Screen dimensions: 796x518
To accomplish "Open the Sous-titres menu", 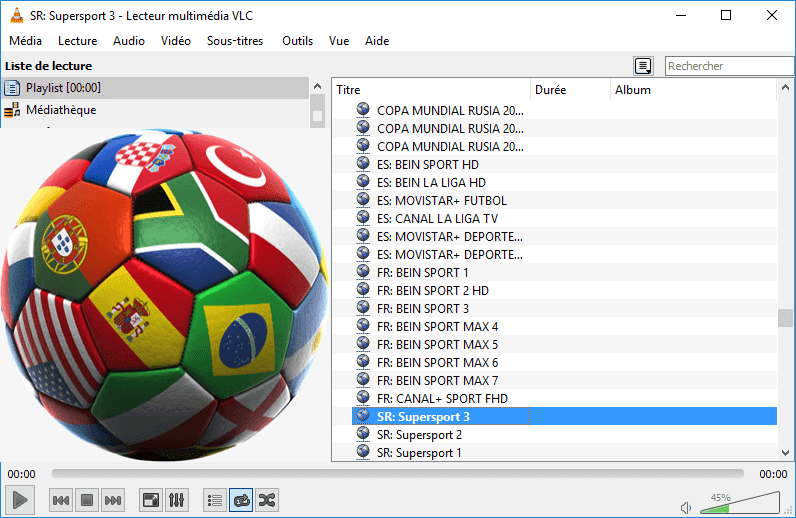I will [x=235, y=41].
